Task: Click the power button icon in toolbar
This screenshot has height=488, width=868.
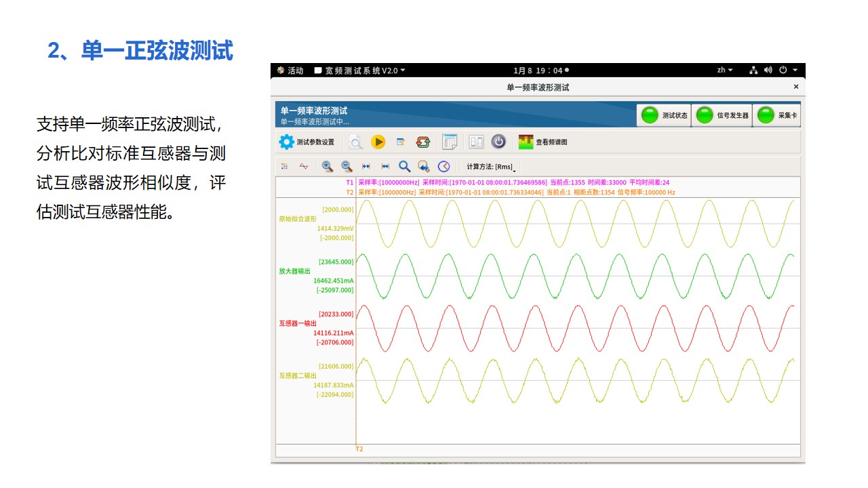Action: 498,142
